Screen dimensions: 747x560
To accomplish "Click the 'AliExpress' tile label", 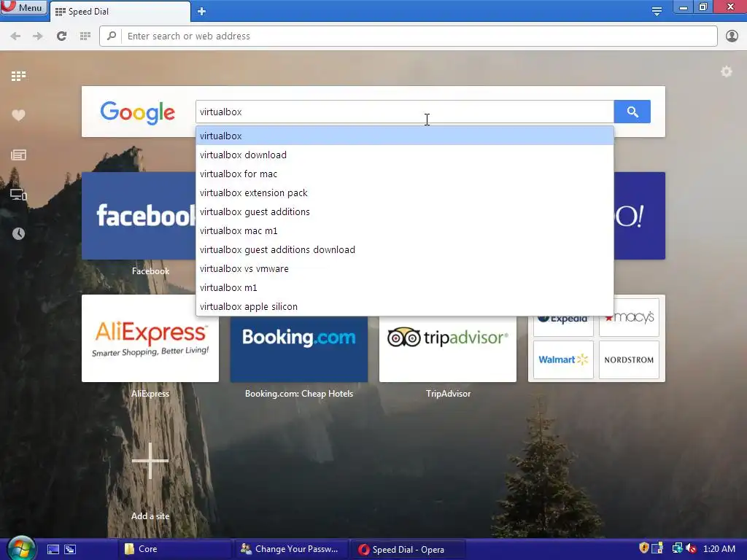I will tap(150, 393).
